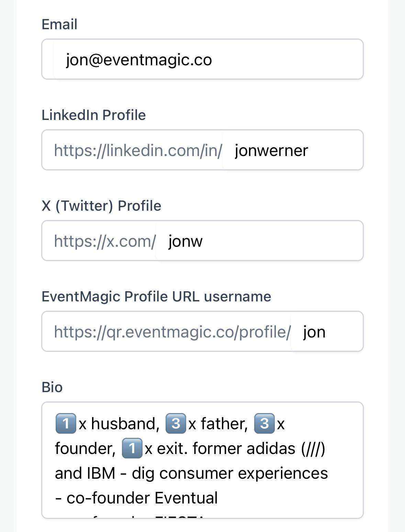Click the keycap 3 emoji before founder
Screen dimensions: 405x532
click(264, 423)
